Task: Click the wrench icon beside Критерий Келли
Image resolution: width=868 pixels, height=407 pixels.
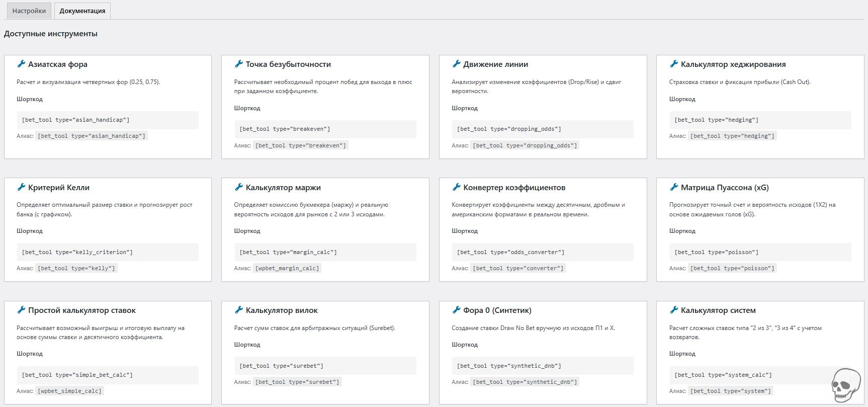Action: (x=21, y=187)
